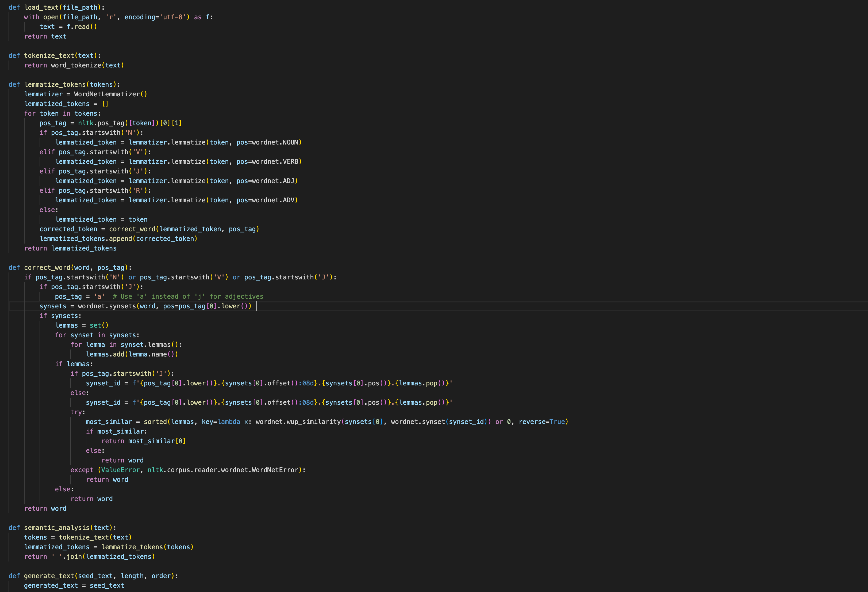Click the 'if most_similar:' line

tap(117, 432)
